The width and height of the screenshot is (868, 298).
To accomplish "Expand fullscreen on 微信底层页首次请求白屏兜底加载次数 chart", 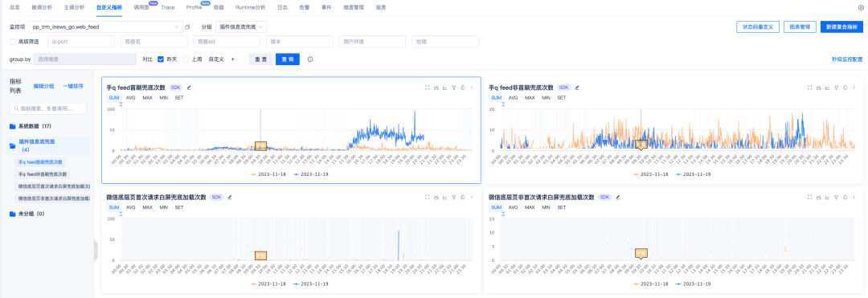I will pyautogui.click(x=427, y=197).
